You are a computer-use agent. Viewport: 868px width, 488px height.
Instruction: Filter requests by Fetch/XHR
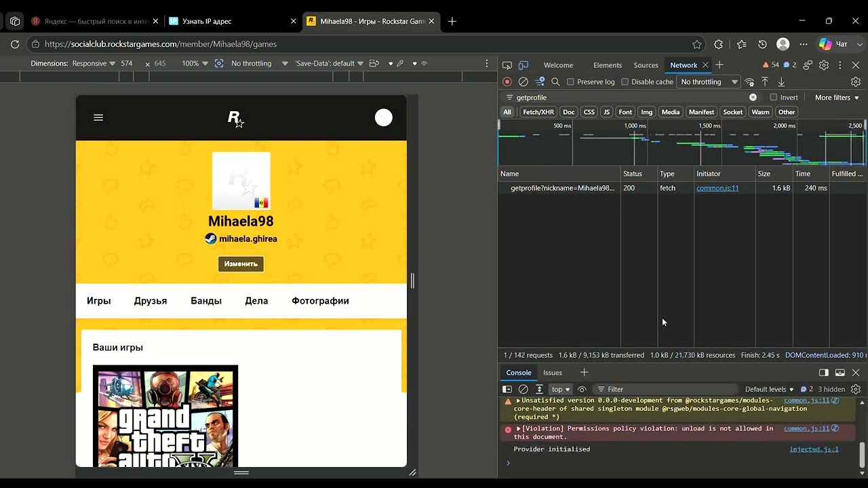538,112
